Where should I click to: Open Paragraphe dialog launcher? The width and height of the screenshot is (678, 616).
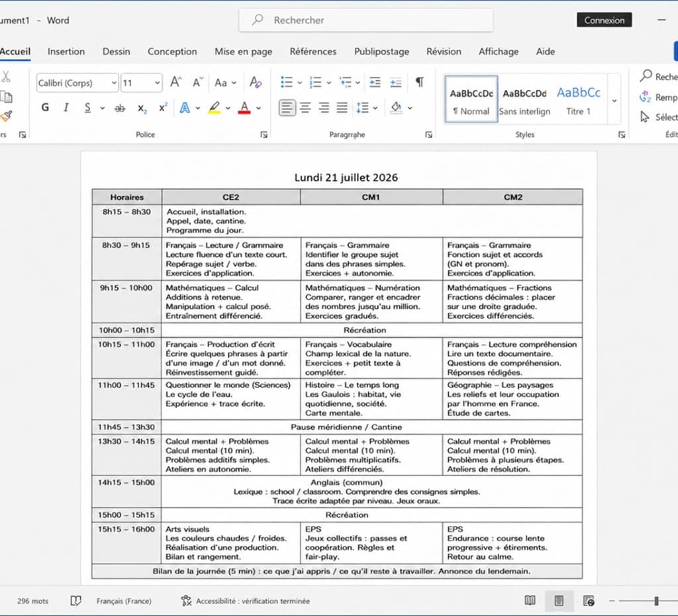pyautogui.click(x=428, y=134)
